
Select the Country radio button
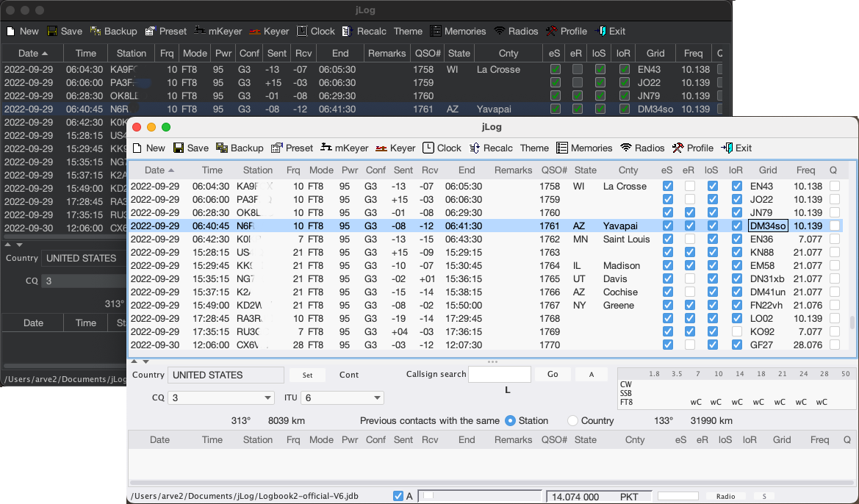(573, 421)
